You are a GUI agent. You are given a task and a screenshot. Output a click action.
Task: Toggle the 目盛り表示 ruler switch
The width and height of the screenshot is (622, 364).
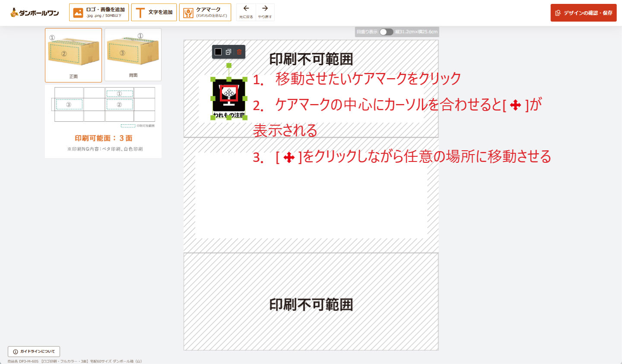pyautogui.click(x=386, y=32)
